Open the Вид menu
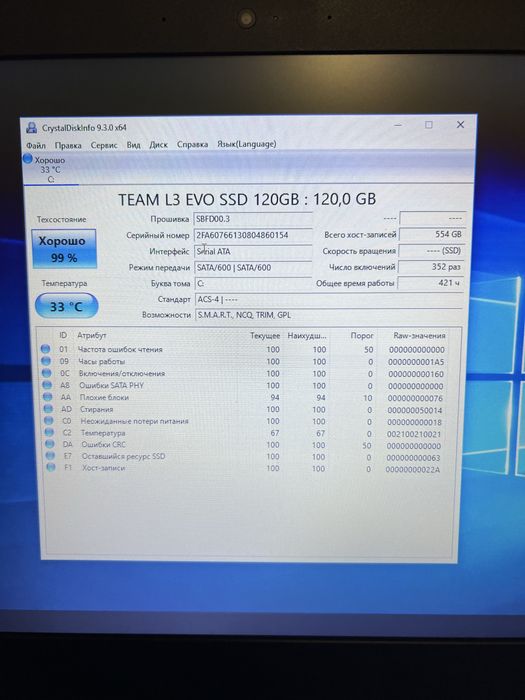Screen dimensions: 525x700 [133, 145]
